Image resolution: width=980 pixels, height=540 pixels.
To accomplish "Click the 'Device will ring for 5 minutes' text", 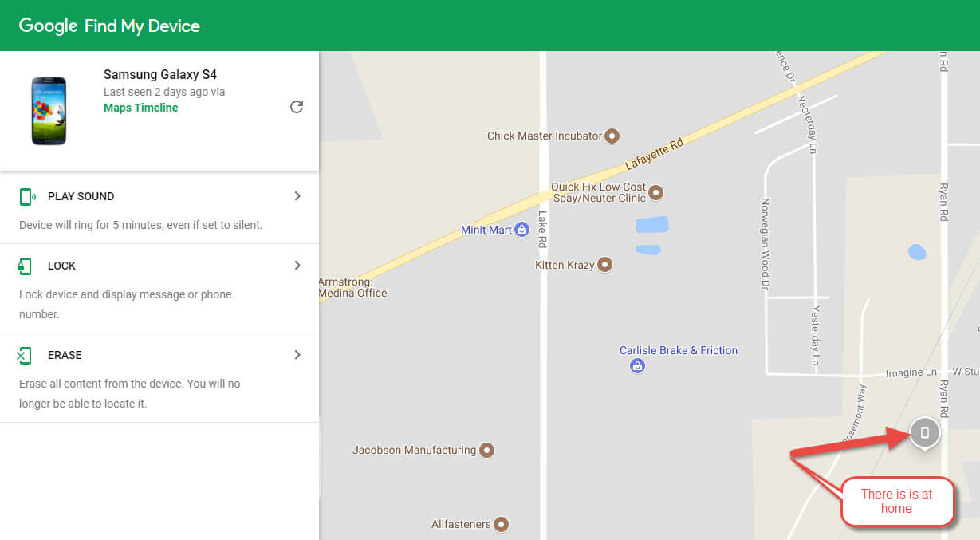I will (140, 225).
